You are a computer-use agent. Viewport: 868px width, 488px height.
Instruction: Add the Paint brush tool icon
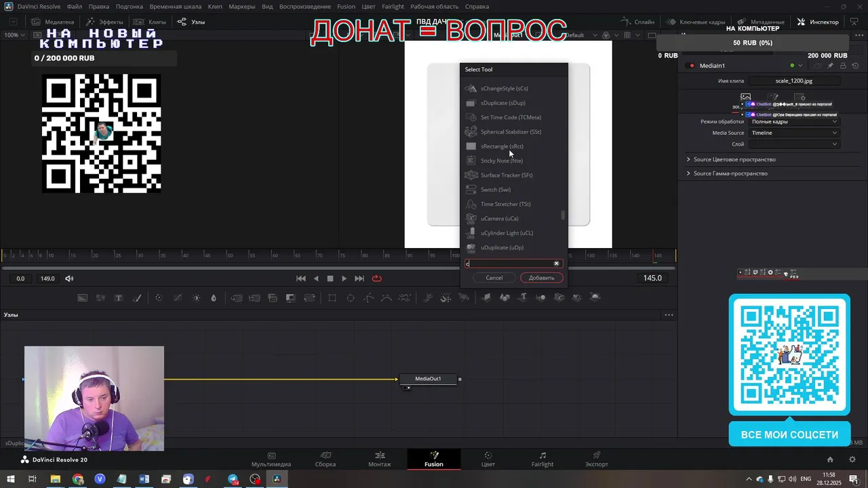coord(137,298)
